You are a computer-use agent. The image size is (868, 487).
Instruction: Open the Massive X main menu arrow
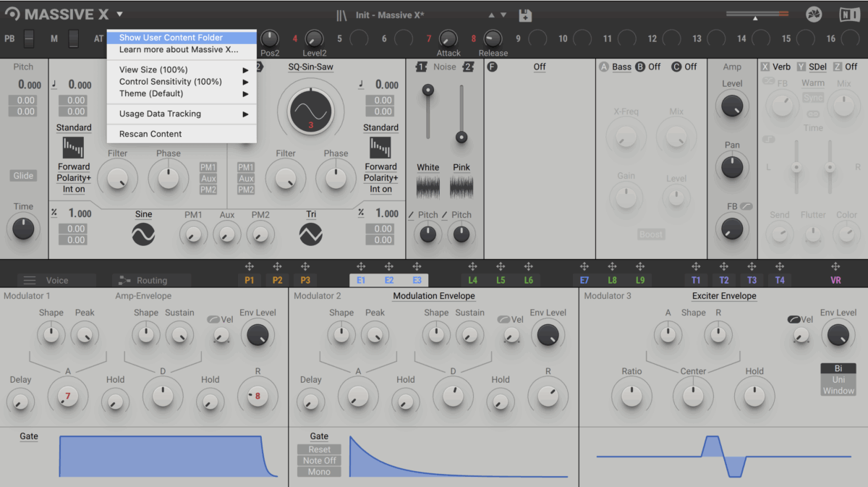click(119, 14)
